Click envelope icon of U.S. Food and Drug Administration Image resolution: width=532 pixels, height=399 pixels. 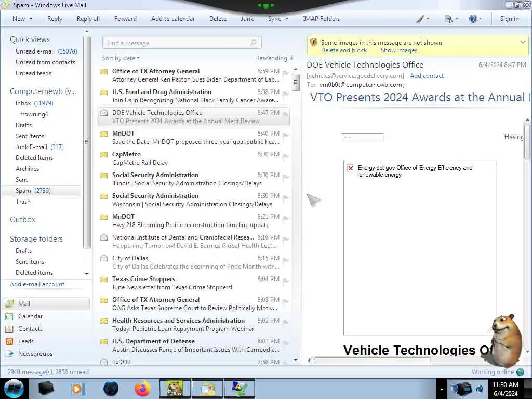point(104,92)
